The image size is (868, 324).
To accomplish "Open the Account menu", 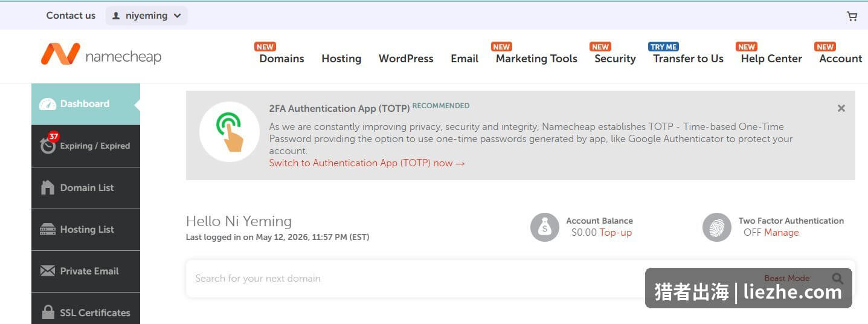I will point(840,59).
